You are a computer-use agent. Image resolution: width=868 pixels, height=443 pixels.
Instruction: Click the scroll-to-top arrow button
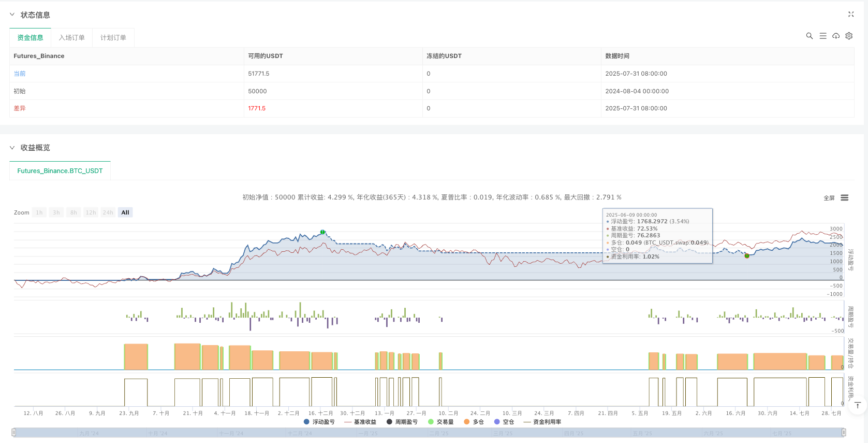(x=858, y=405)
